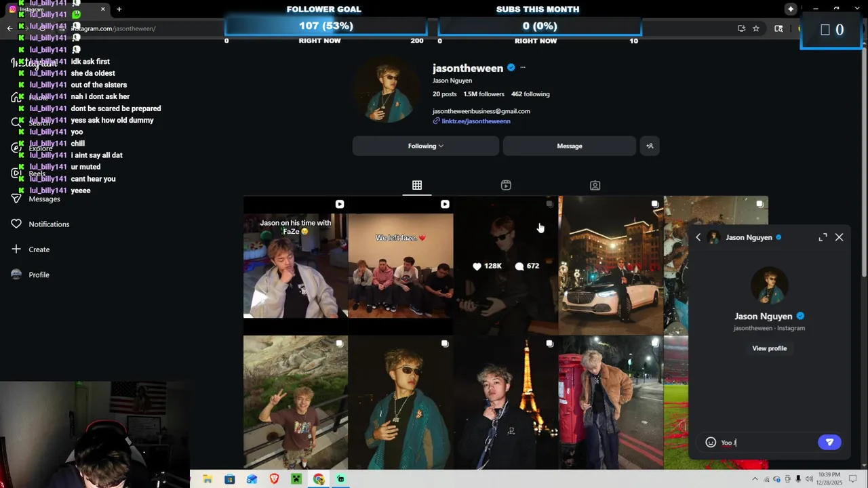
Task: Open the Posts grid tab
Action: 417,185
